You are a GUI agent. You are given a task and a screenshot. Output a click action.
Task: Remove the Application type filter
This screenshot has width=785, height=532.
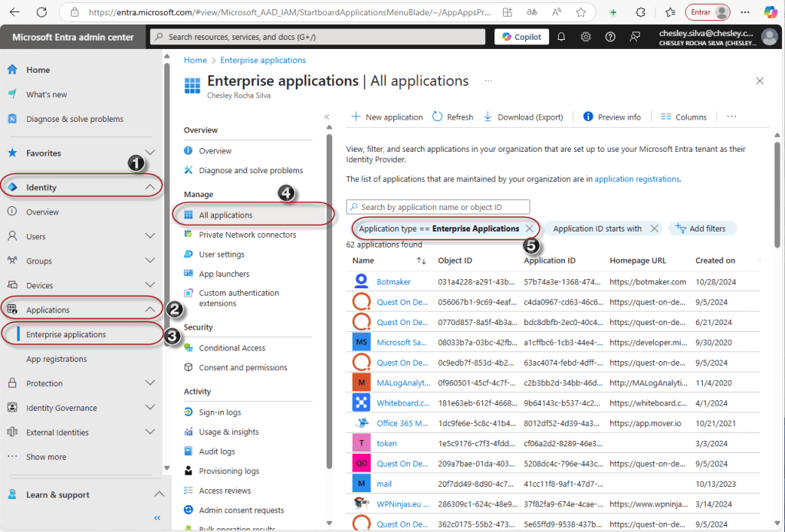tap(529, 228)
